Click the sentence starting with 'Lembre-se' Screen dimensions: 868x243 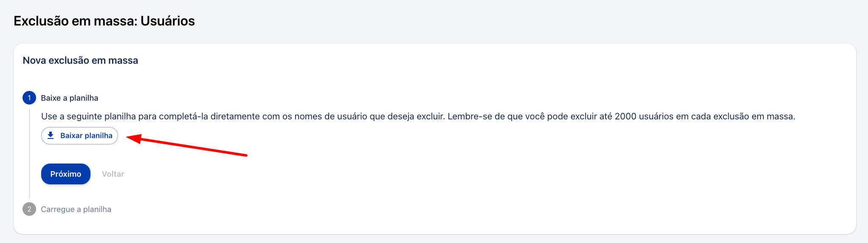tap(621, 116)
